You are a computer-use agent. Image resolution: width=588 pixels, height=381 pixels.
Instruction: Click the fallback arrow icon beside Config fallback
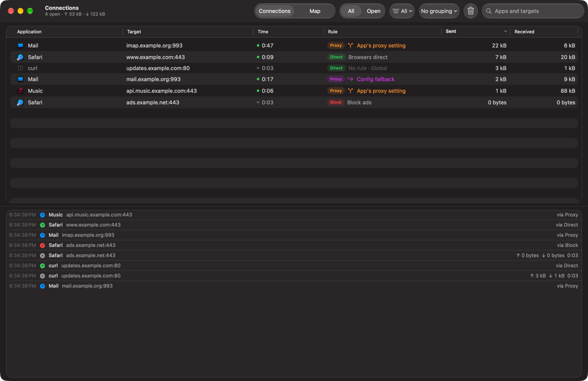[x=350, y=79]
